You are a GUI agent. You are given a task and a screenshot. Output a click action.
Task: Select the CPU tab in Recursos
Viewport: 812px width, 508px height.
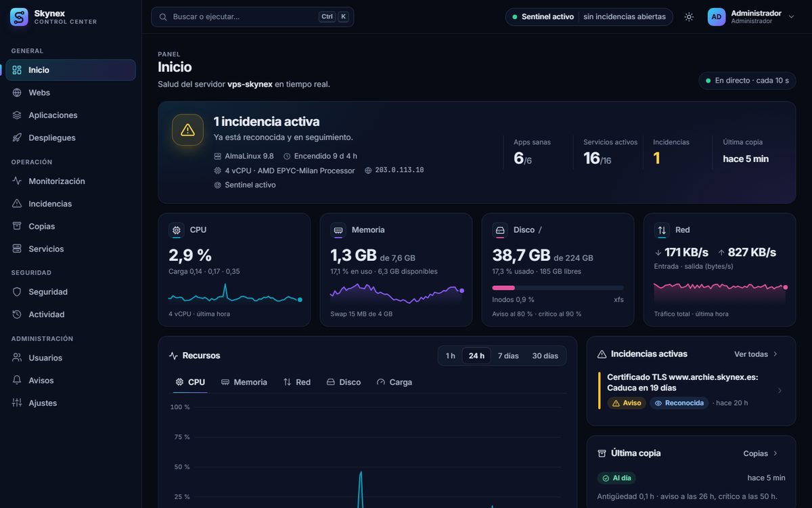190,382
